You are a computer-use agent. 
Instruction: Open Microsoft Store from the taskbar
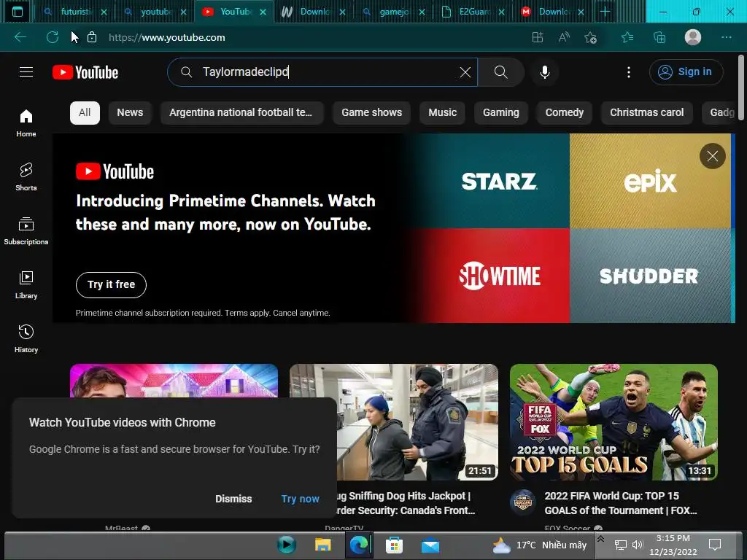pos(394,545)
